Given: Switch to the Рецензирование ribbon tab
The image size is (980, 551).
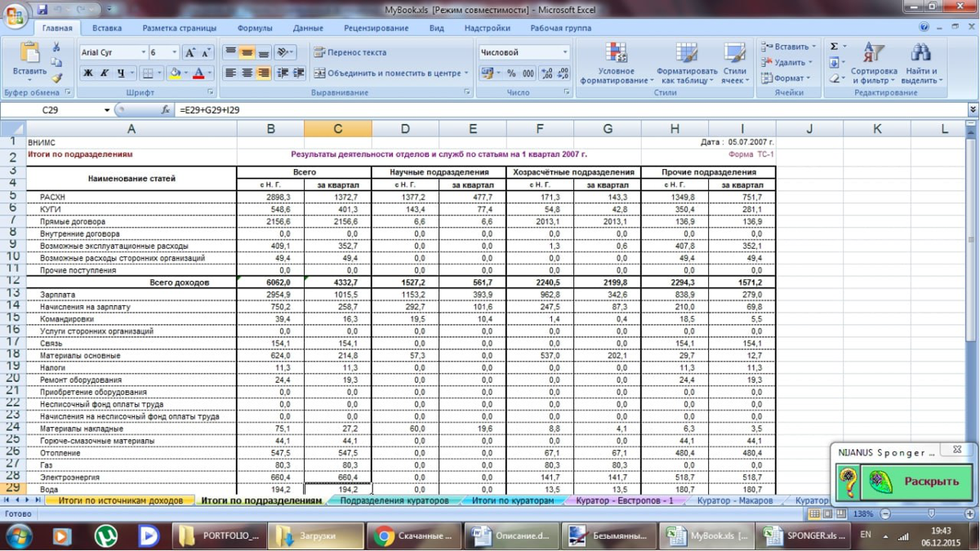Looking at the screenshot, I should click(376, 28).
